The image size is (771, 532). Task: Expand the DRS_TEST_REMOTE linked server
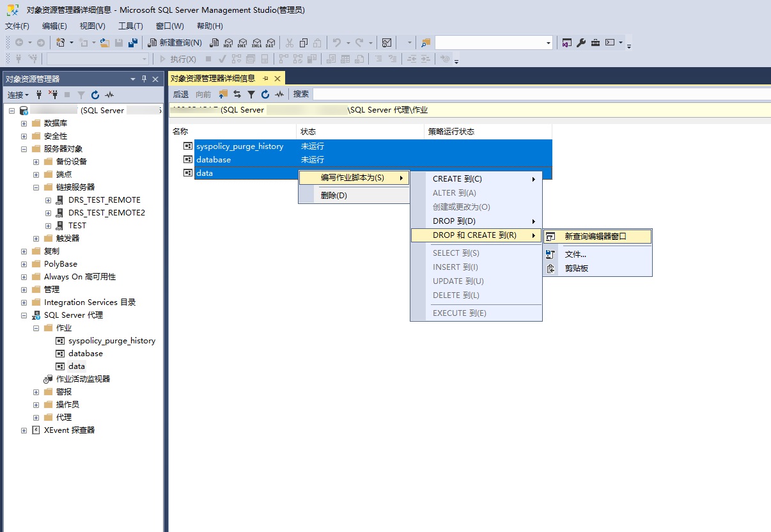tap(49, 200)
